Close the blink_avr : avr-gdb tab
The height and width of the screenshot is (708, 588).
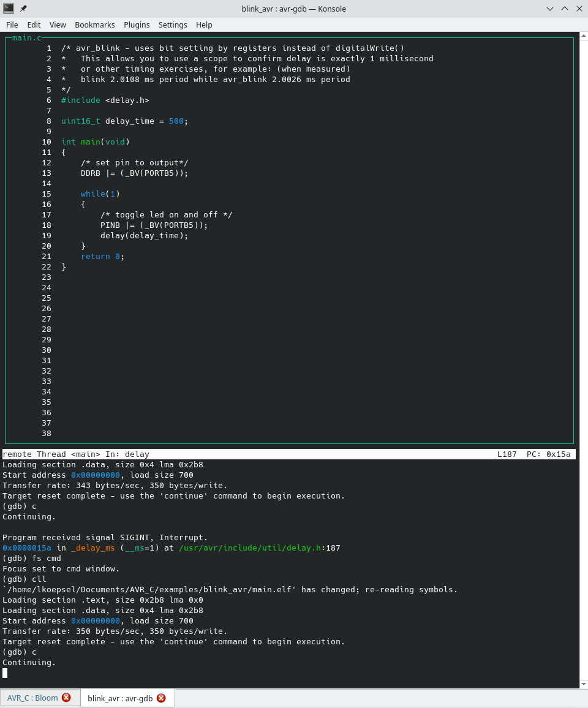(x=161, y=698)
